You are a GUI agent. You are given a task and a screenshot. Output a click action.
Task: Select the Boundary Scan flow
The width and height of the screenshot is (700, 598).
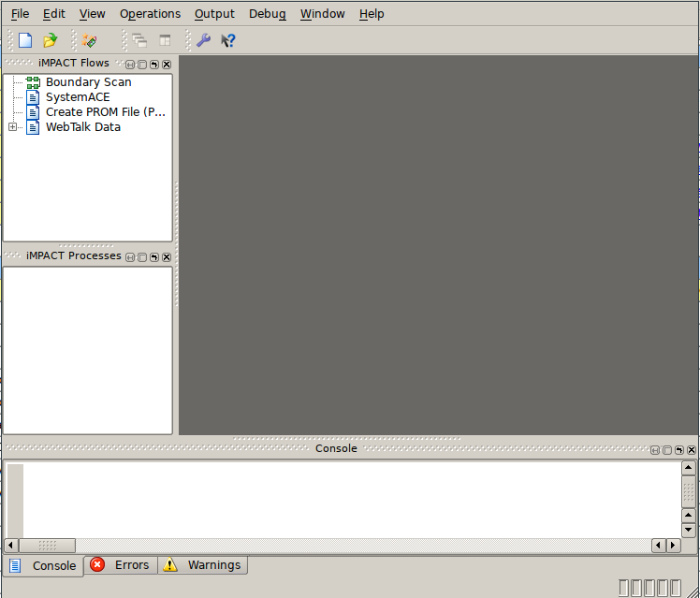tap(88, 82)
